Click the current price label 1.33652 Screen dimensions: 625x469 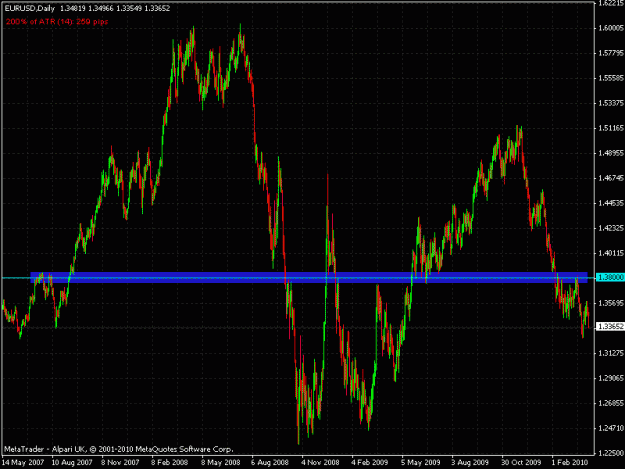pos(610,326)
